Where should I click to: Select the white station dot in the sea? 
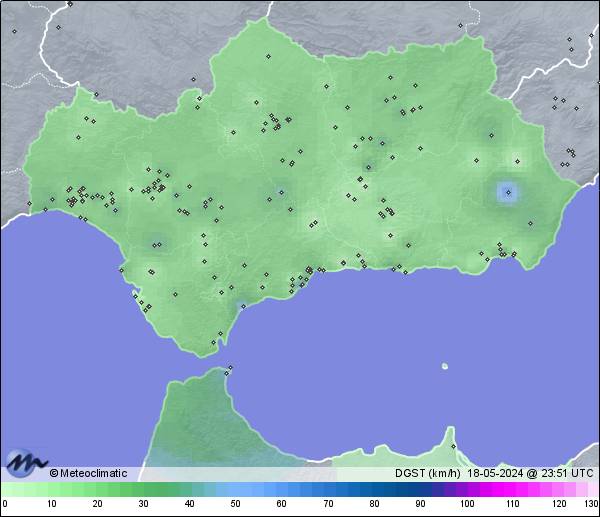coord(444,366)
